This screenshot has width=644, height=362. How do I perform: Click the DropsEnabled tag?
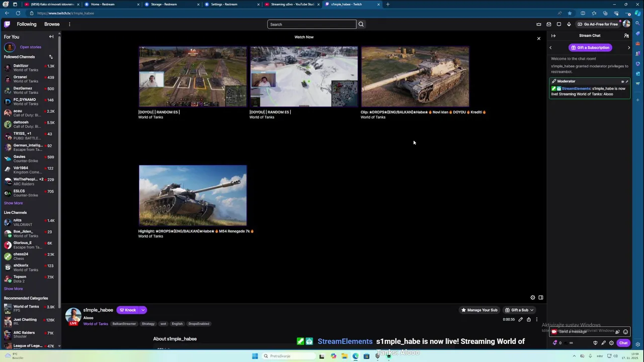tap(199, 324)
